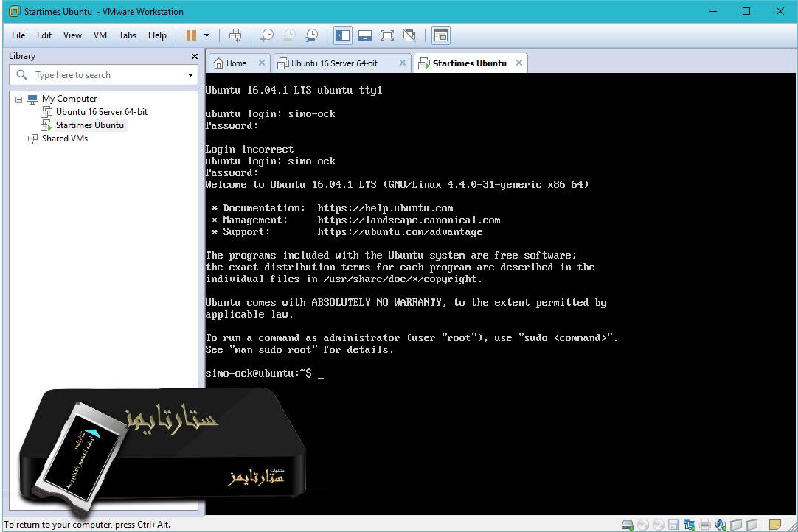
Task: Open the virtual hard disk status icon
Action: 627,525
